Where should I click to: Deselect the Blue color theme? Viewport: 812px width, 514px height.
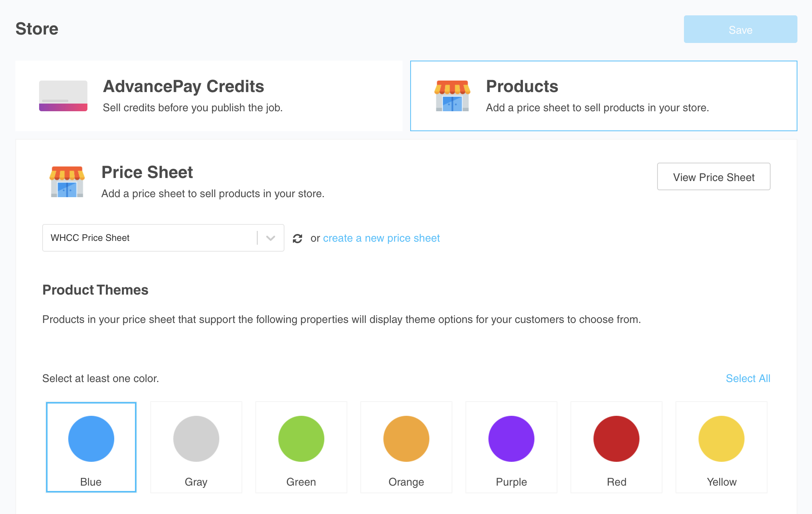coord(91,438)
